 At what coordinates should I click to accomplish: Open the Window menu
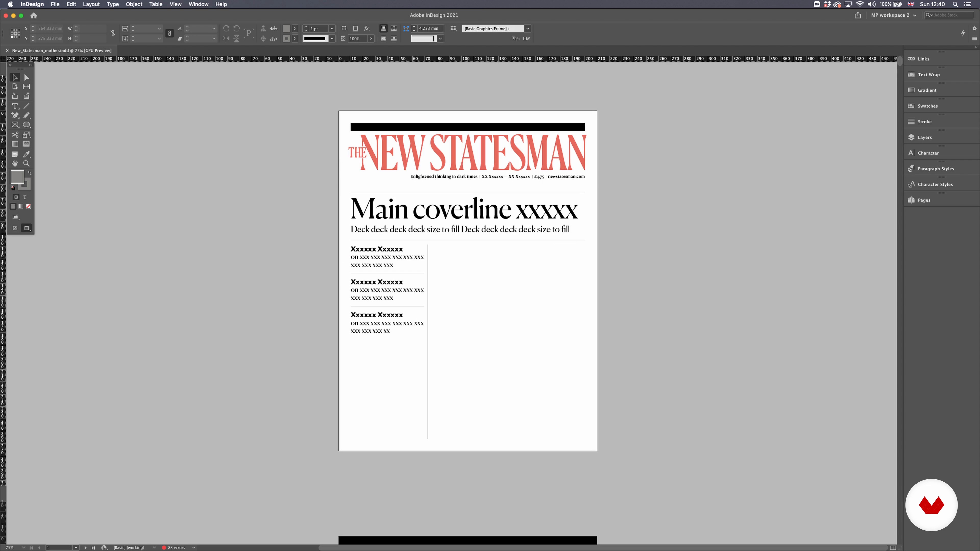click(x=199, y=4)
